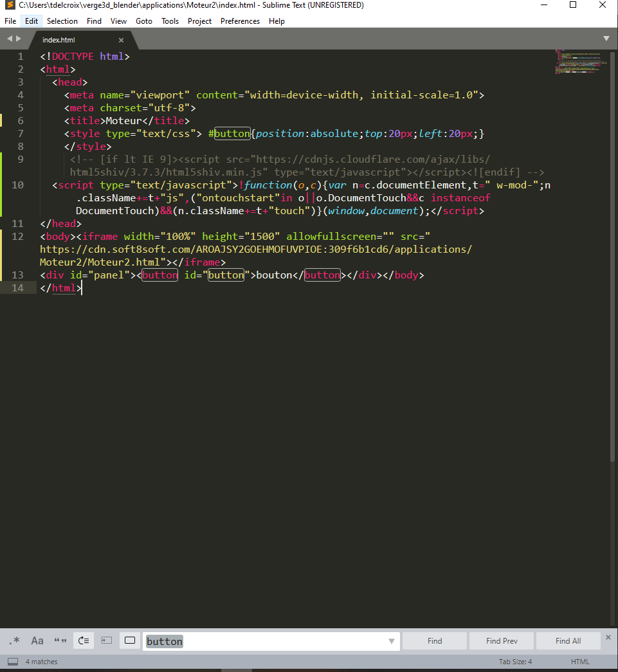Screen dimensions: 618x672
Task: Open the tab list dropdown arrow
Action: (606, 39)
